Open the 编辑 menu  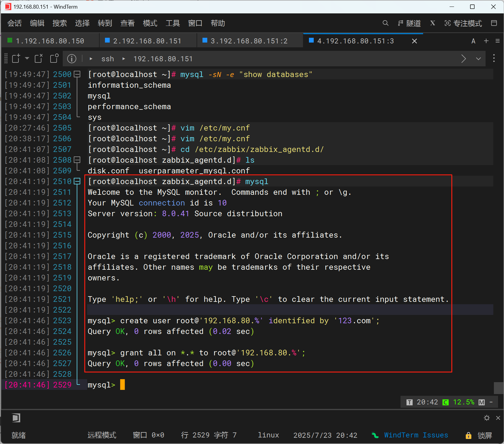tap(37, 23)
